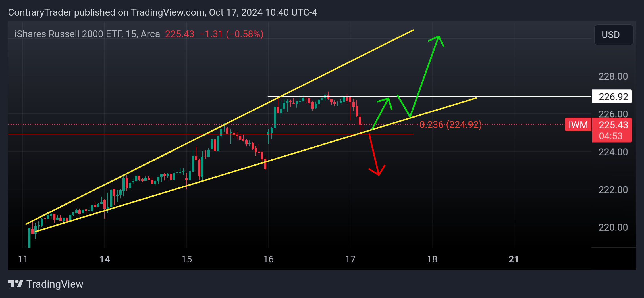This screenshot has height=298, width=644.
Task: Click the 228.00 price axis label
Action: coord(613,76)
